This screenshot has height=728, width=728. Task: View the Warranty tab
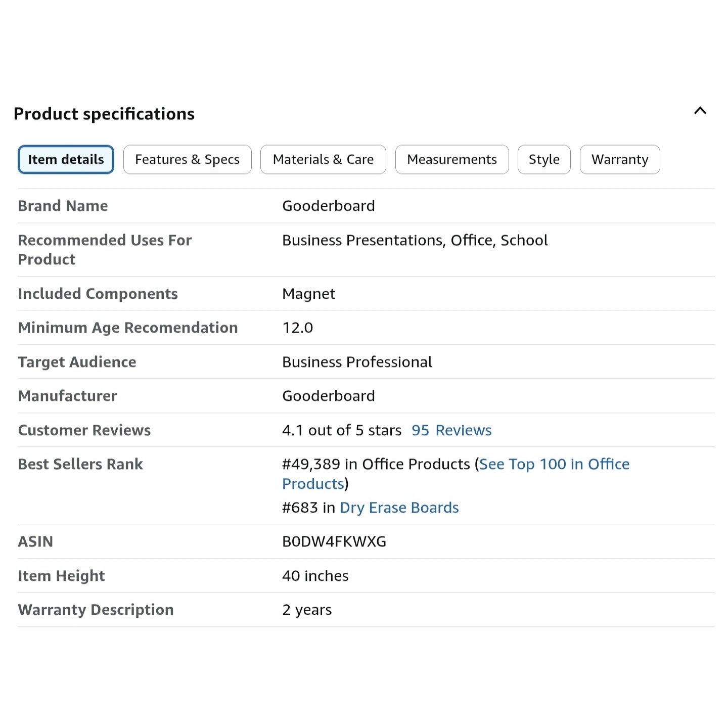coord(619,160)
